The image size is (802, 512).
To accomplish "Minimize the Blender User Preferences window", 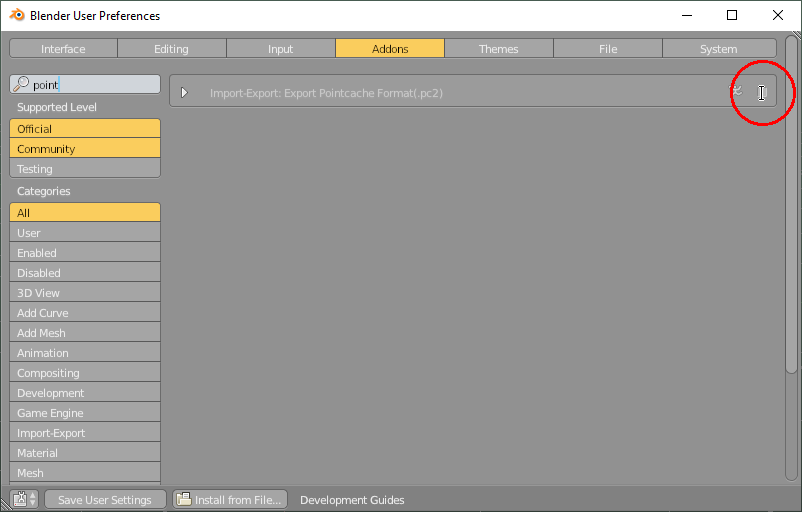I will point(687,15).
